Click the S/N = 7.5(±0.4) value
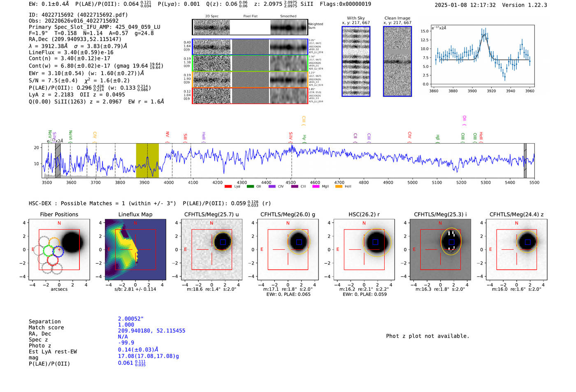 [53, 81]
